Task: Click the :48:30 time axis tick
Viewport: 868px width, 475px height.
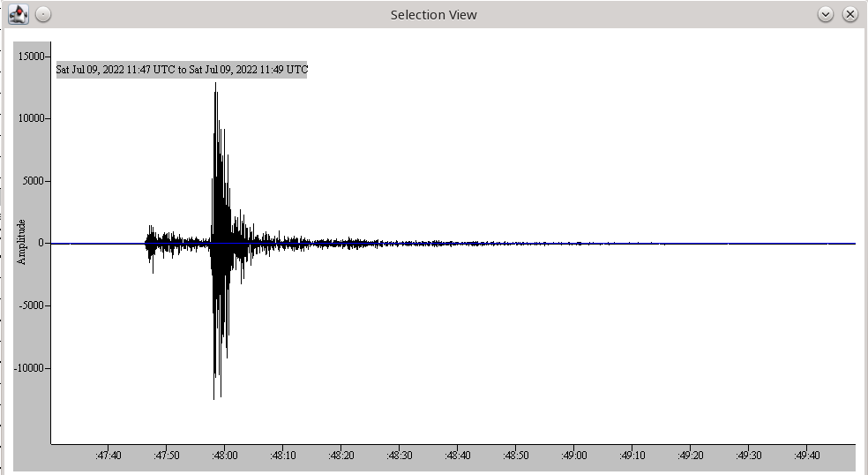Action: click(x=399, y=455)
